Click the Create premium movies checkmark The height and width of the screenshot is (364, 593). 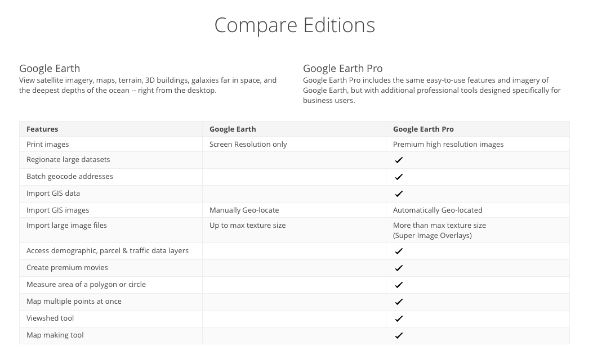399,268
